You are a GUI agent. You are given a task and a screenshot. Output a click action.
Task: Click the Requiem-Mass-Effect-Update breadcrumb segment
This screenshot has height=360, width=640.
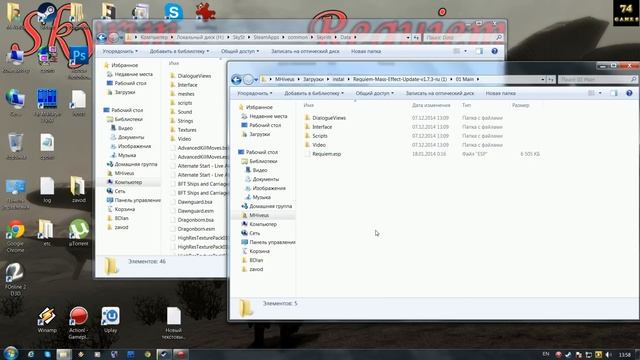(x=400, y=79)
